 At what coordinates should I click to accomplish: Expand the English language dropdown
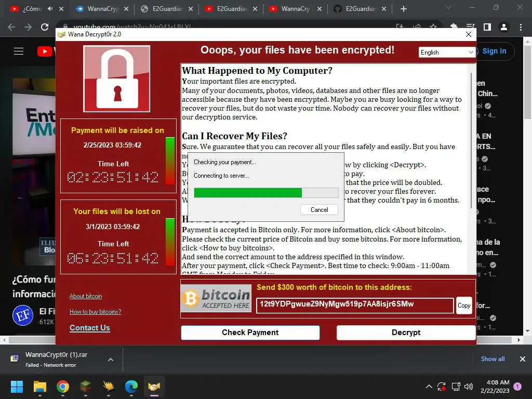tap(446, 52)
